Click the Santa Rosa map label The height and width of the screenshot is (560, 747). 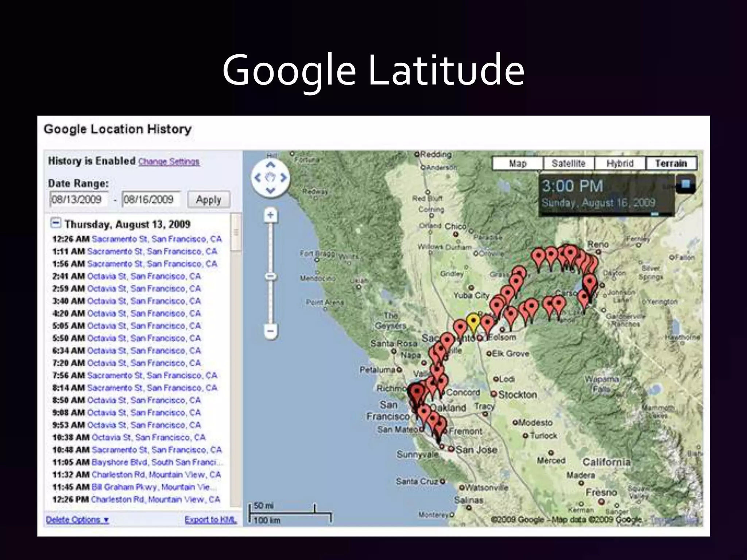click(x=394, y=343)
